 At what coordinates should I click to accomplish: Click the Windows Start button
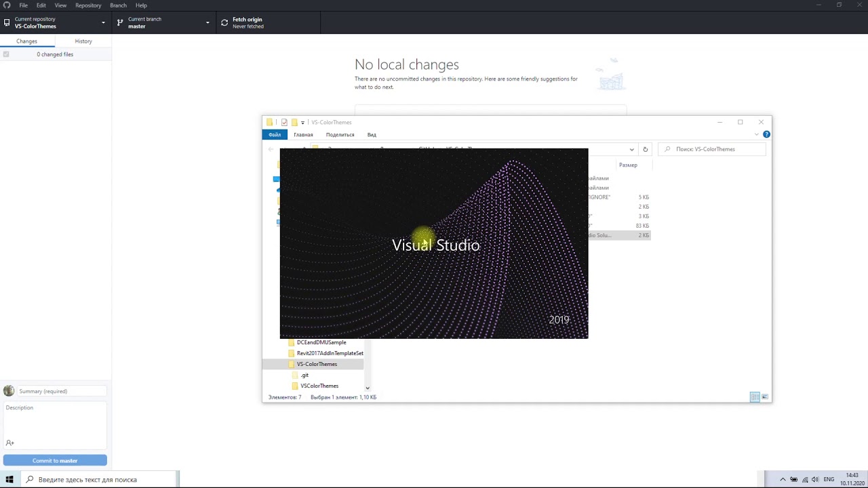pos(9,479)
